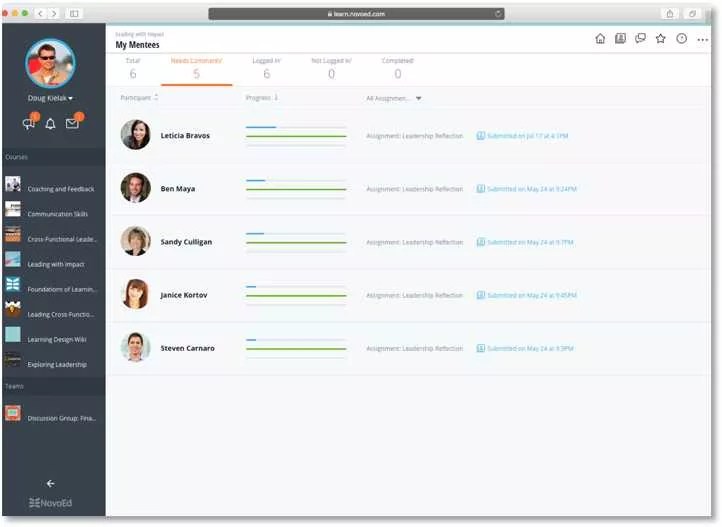The width and height of the screenshot is (722, 527).
Task: Select the Logged In tab
Action: click(267, 69)
